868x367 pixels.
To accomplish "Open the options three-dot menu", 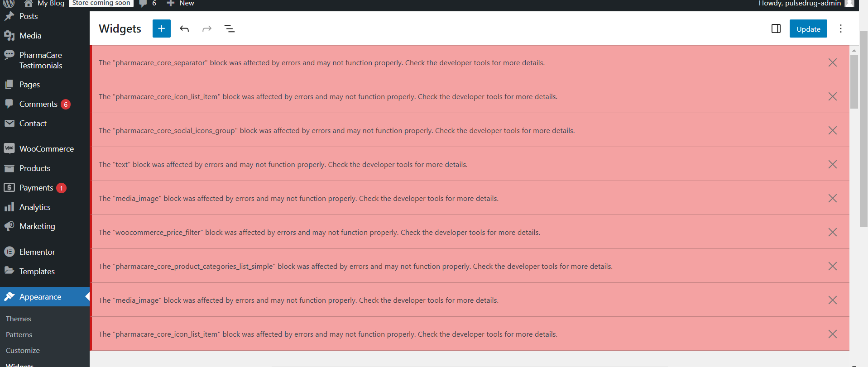I will point(841,29).
